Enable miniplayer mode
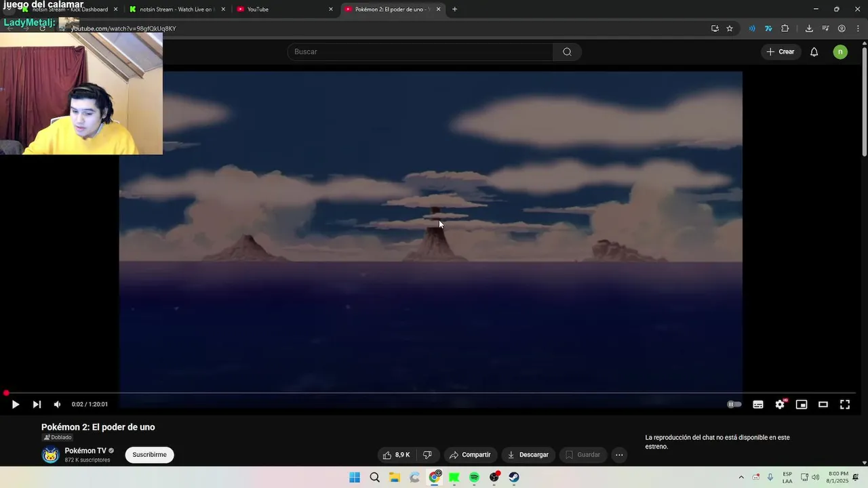The height and width of the screenshot is (488, 868). pos(802,405)
